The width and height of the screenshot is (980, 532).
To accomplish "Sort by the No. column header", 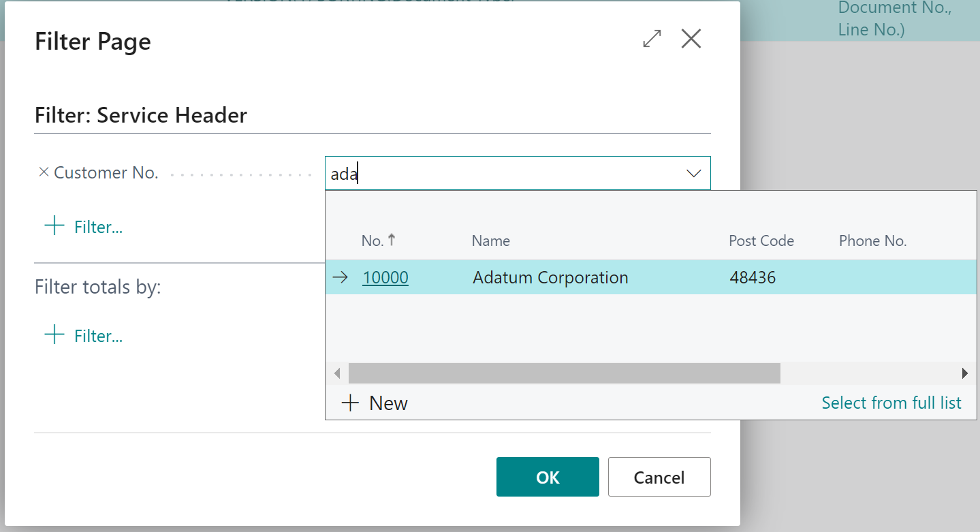I will (x=379, y=240).
